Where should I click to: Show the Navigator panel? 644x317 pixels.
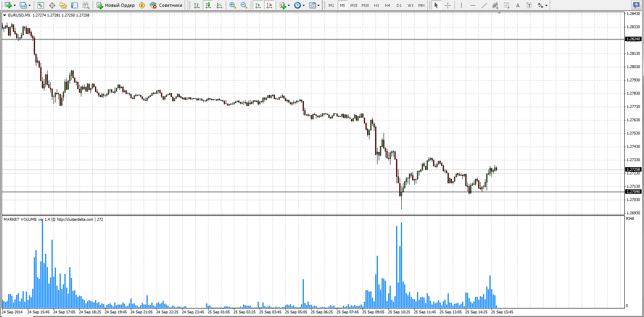pyautogui.click(x=63, y=5)
